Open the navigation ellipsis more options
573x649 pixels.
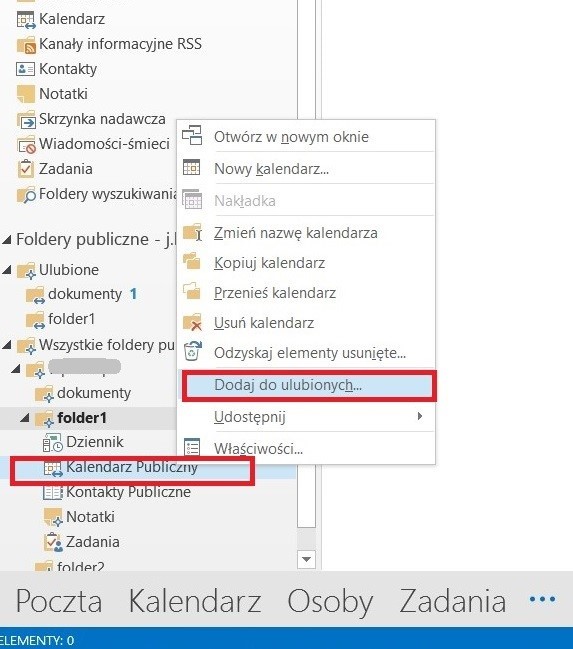coord(542,599)
